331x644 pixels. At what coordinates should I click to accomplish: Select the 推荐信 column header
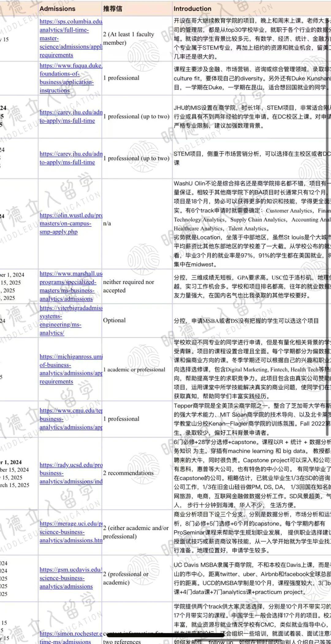coord(137,9)
